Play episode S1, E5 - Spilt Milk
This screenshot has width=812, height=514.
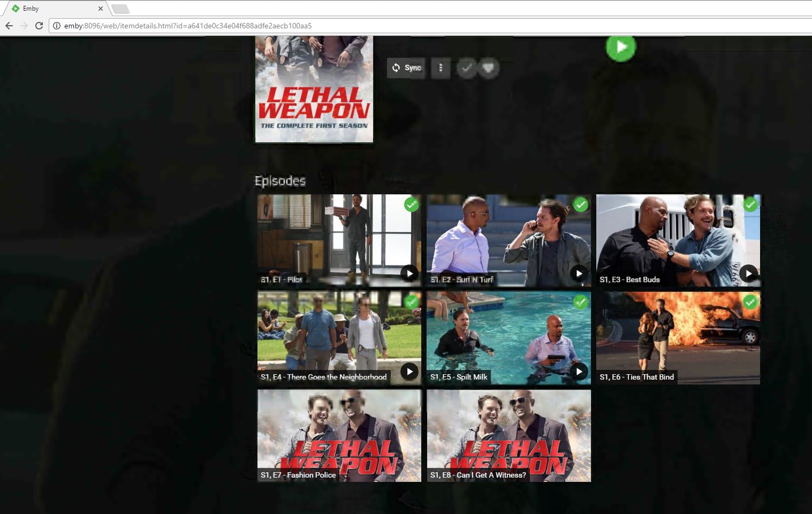pos(579,371)
